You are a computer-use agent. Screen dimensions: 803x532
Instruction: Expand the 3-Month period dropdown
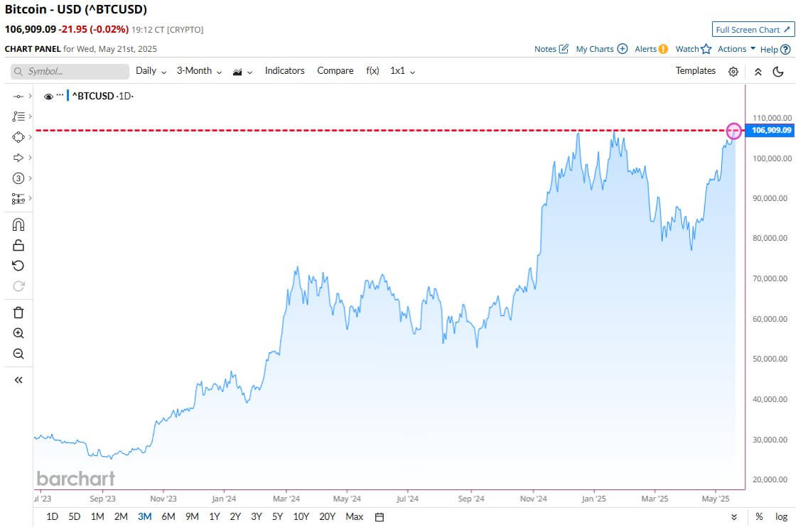[198, 71]
